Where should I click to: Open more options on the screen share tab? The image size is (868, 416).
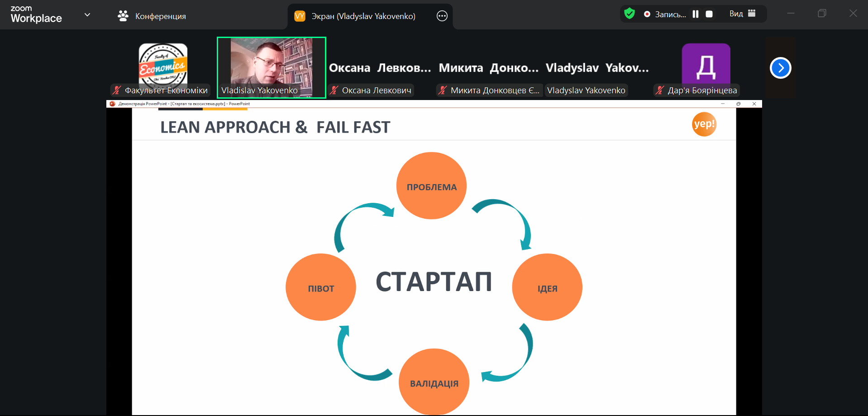click(x=442, y=16)
